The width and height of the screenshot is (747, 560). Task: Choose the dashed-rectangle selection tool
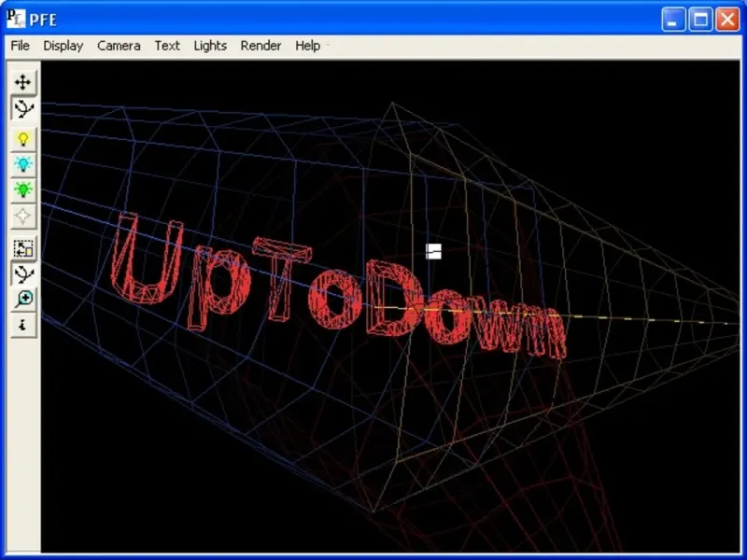22,248
